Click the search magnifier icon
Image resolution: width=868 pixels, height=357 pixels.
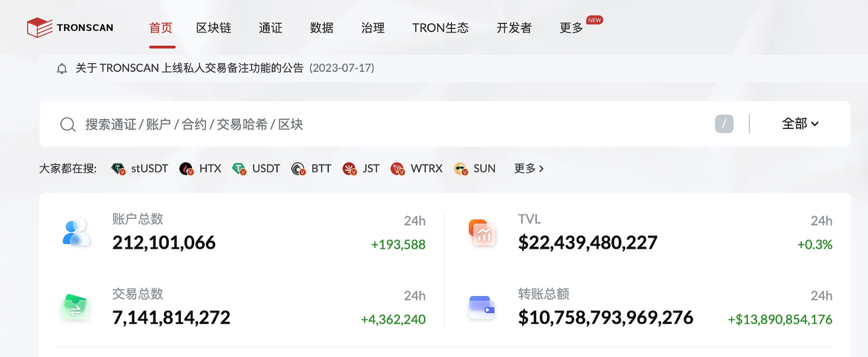68,125
